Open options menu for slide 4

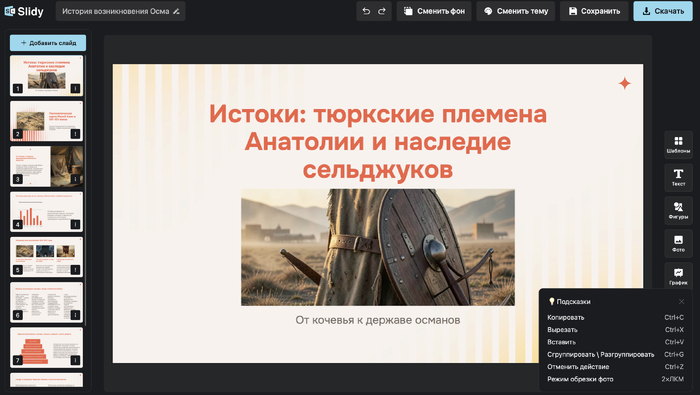click(x=75, y=224)
